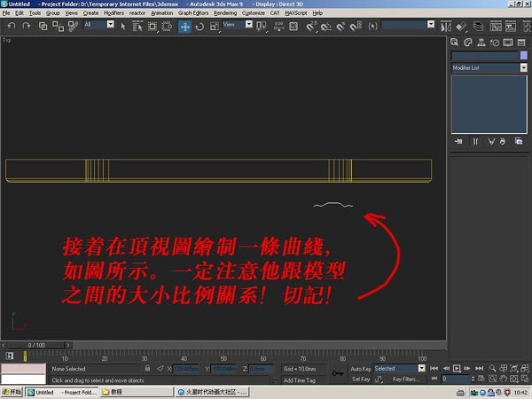Click the Zoom magnifier viewport control

(491, 367)
